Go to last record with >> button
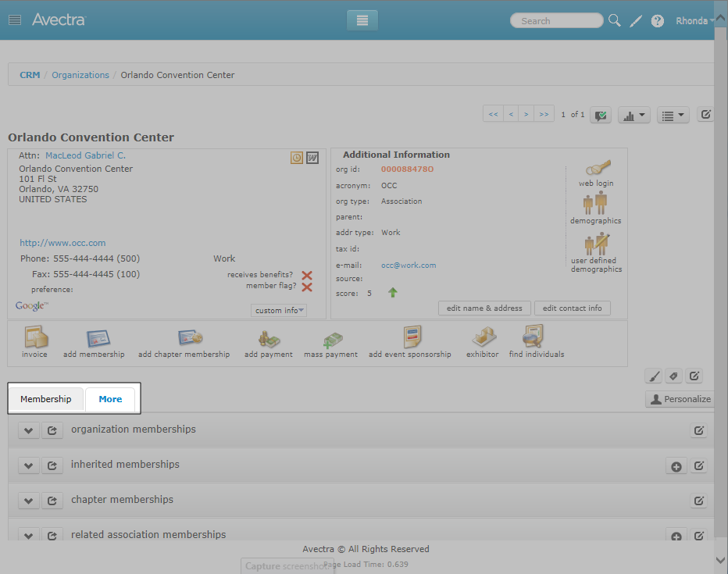Screen dimensions: 728x574 544,114
